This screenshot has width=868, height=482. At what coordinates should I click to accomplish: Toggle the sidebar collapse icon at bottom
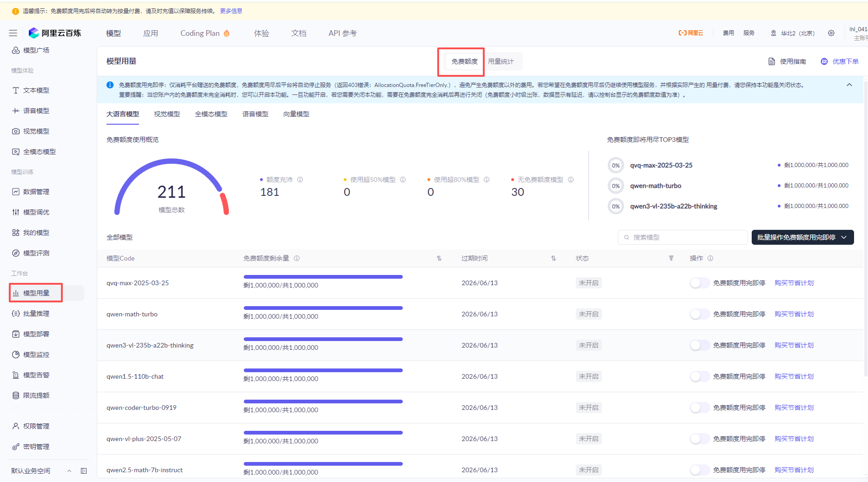pos(84,471)
